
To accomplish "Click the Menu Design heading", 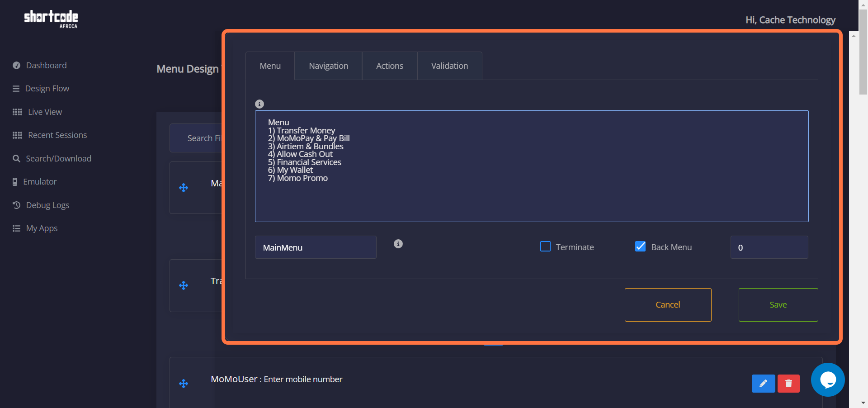I will coord(188,69).
